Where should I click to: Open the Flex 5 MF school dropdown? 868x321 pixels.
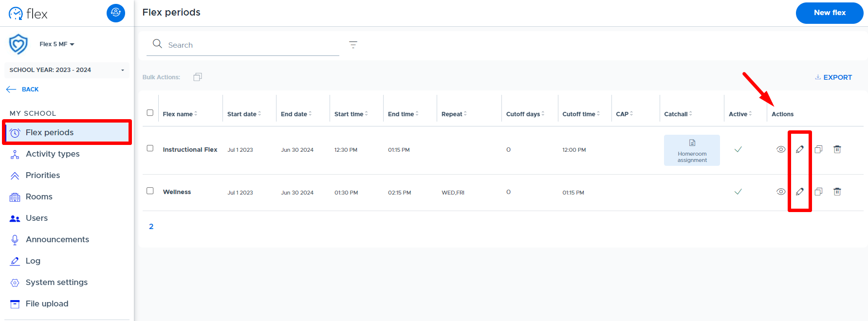coord(57,44)
